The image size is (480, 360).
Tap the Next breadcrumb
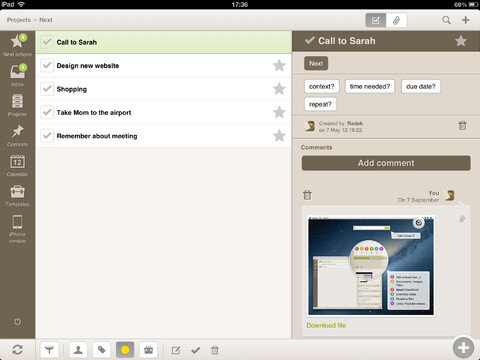click(46, 20)
